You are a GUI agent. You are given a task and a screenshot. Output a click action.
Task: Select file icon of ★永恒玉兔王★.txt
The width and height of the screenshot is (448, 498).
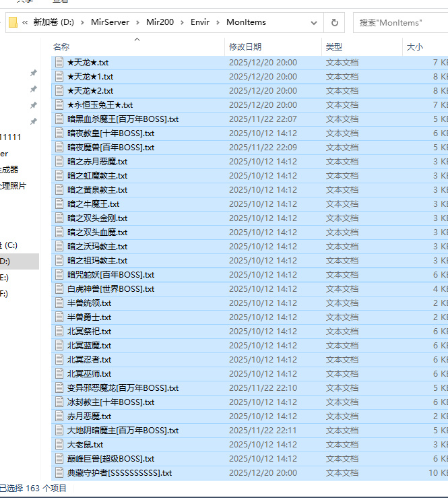[59, 105]
